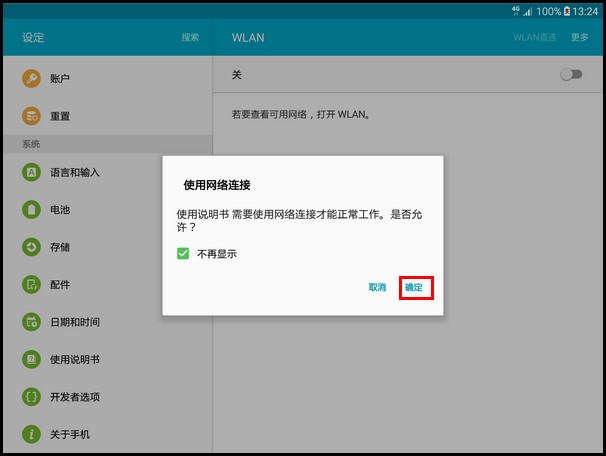Tap the 存储 storage icon
Image resolution: width=606 pixels, height=456 pixels.
pyautogui.click(x=31, y=247)
